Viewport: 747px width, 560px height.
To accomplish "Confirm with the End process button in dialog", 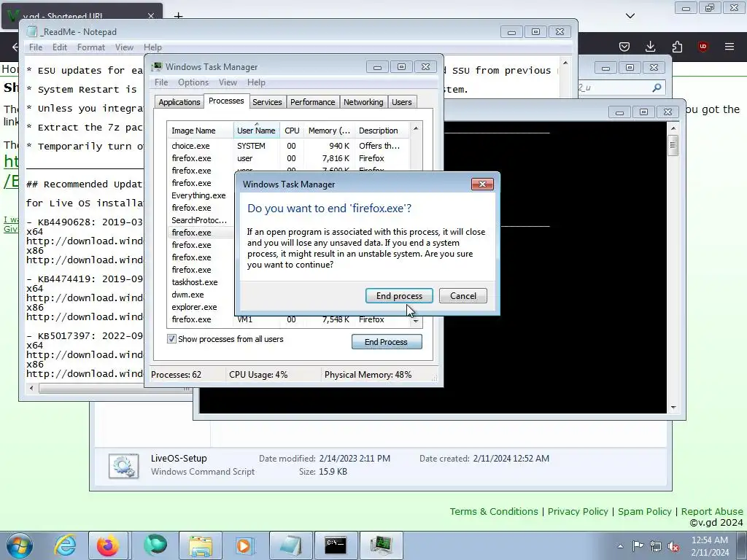I will (x=399, y=296).
